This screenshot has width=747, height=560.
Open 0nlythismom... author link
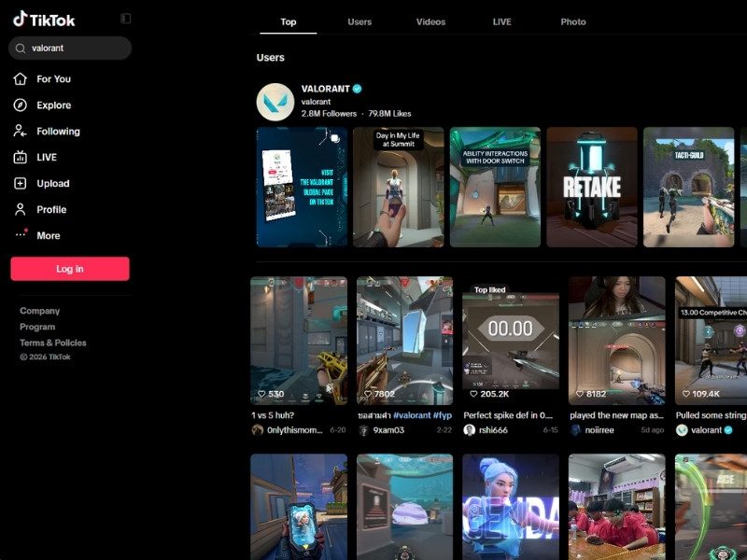coord(294,430)
